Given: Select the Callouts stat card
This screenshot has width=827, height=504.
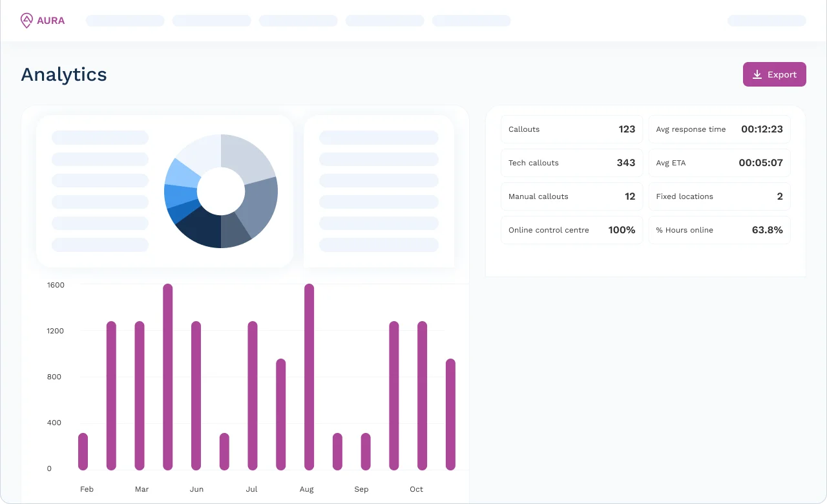Looking at the screenshot, I should click(x=571, y=129).
